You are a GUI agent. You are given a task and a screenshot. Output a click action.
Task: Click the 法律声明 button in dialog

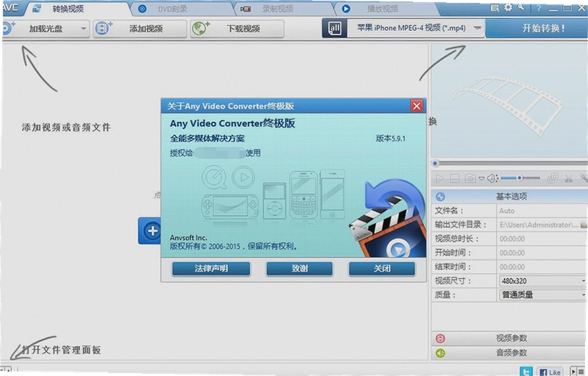(211, 269)
